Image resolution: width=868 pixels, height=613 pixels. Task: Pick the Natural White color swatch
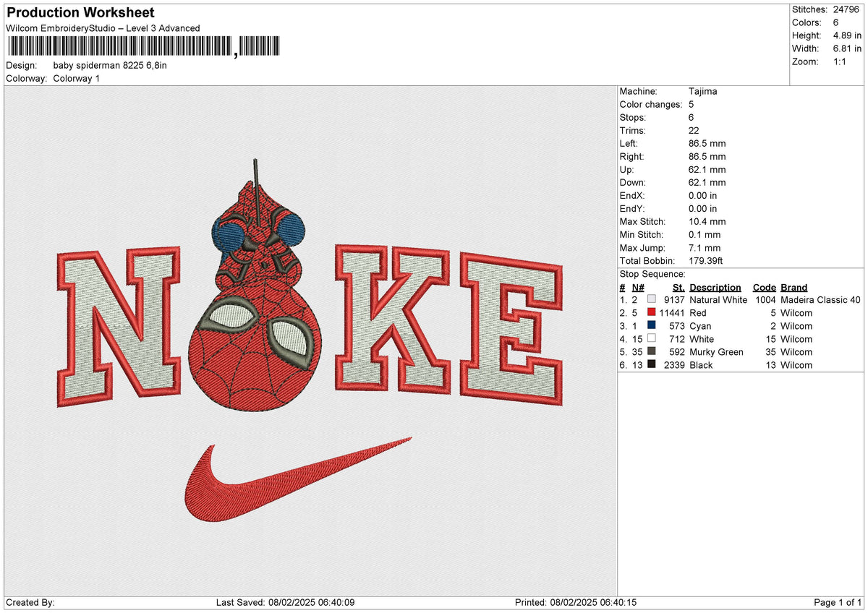pyautogui.click(x=652, y=300)
